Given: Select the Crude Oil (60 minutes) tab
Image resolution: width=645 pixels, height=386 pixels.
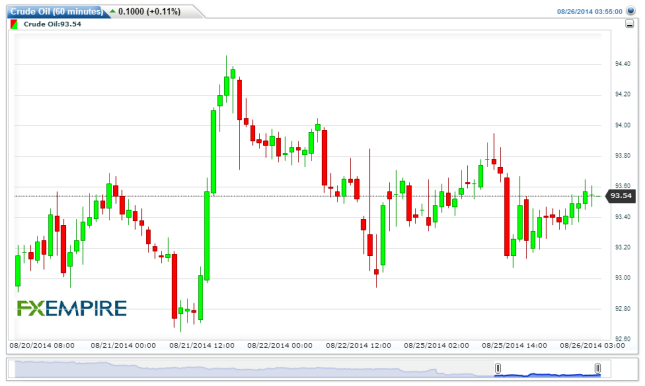Looking at the screenshot, I should (57, 12).
